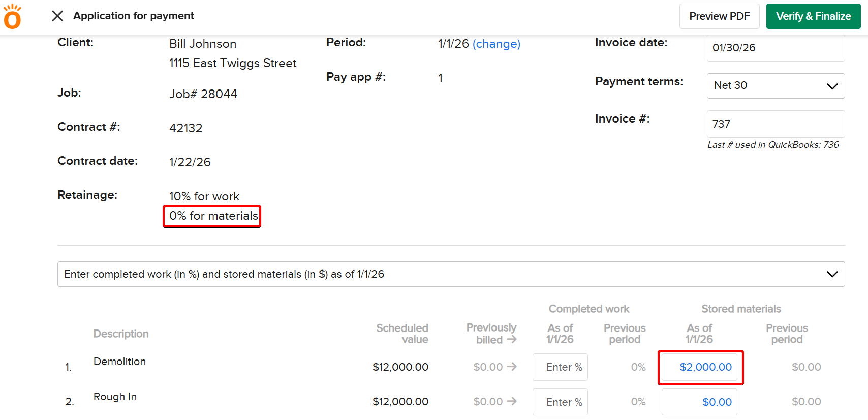
Task: Open the Payment terms Net 30 dropdown
Action: (775, 86)
